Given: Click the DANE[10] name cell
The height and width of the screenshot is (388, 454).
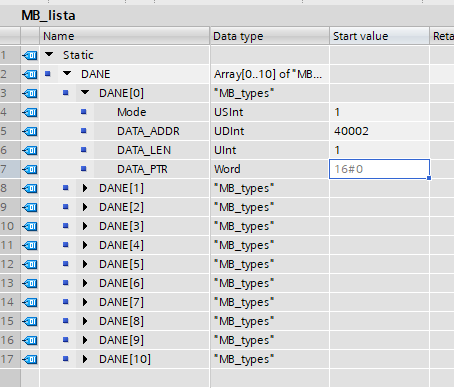Looking at the screenshot, I should (x=143, y=359).
